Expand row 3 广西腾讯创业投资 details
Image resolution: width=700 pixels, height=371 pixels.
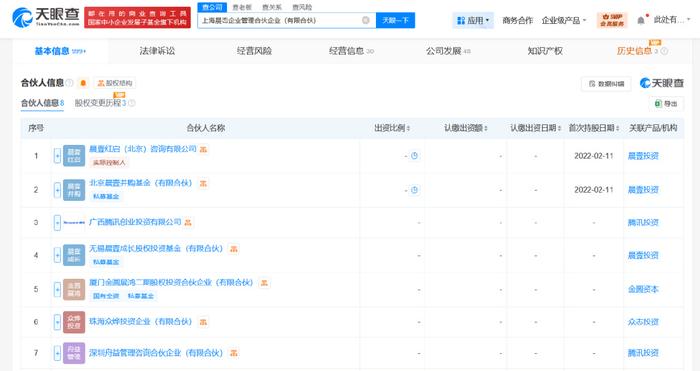[57, 222]
